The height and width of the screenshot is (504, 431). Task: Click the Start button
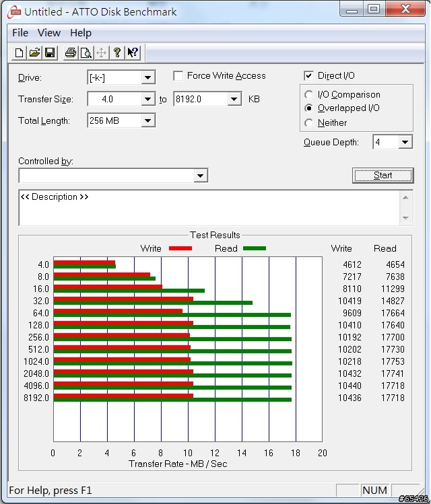coord(383,176)
